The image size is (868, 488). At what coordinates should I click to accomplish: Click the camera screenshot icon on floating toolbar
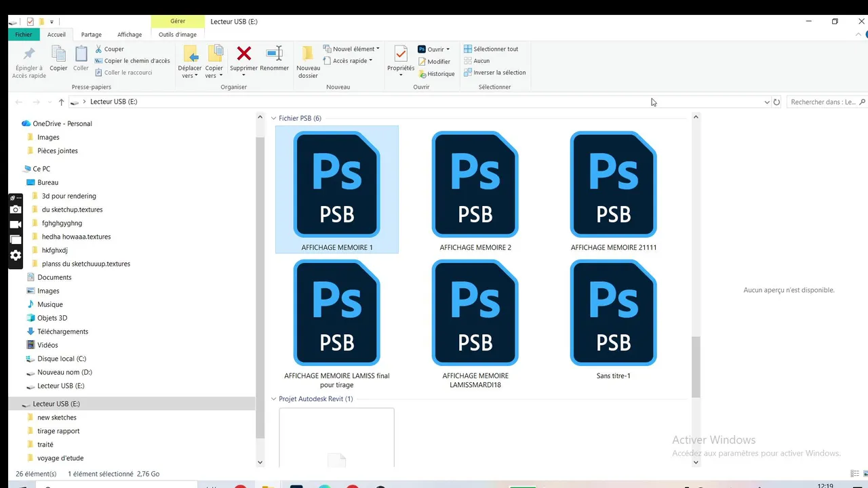tap(16, 209)
